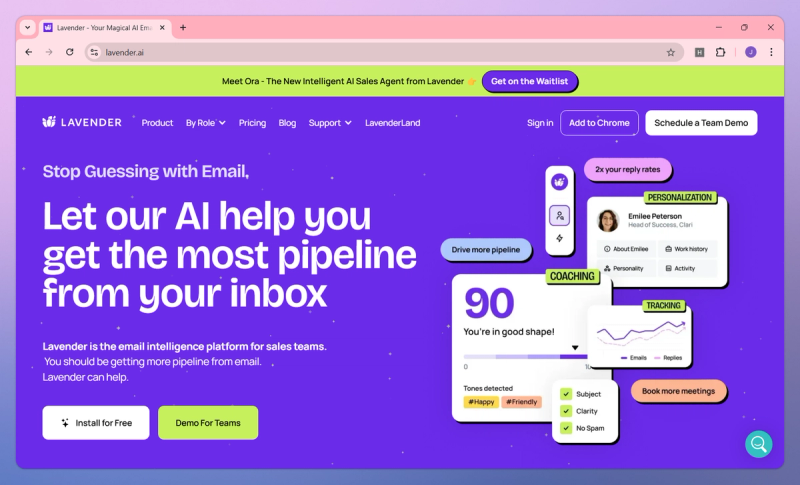800x485 pixels.
Task: Expand the Support dropdown
Action: (330, 123)
